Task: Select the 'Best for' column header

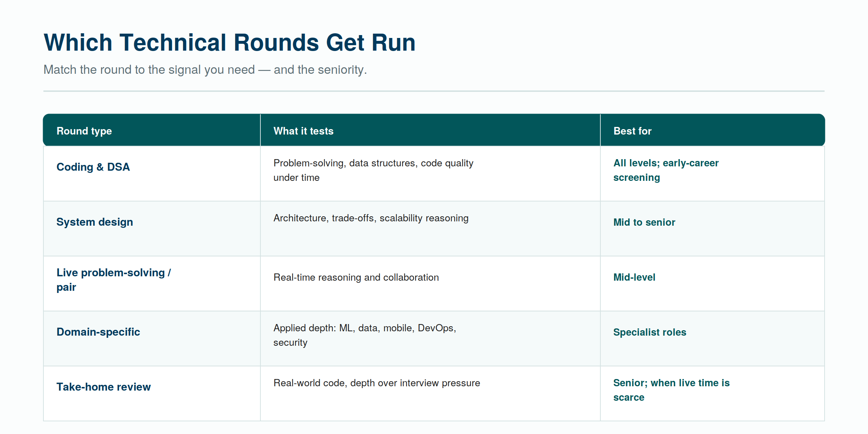Action: coord(632,131)
